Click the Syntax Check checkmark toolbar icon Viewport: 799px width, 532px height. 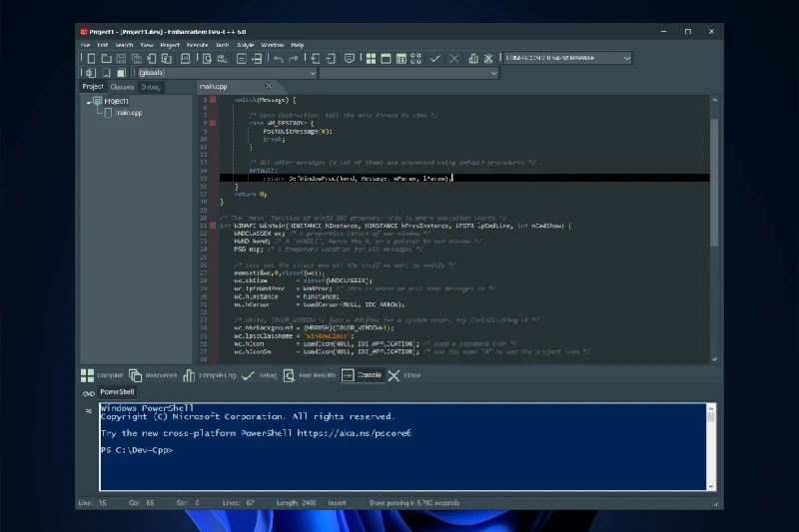pyautogui.click(x=435, y=59)
